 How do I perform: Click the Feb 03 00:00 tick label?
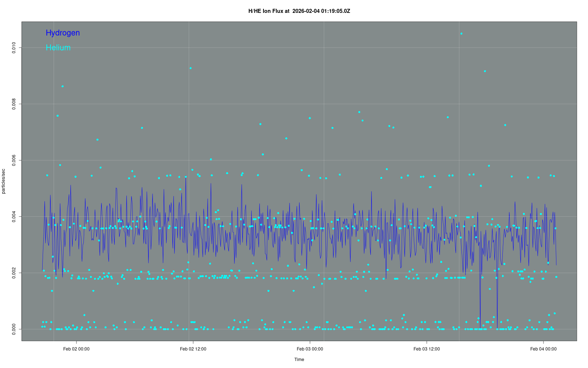(310, 349)
